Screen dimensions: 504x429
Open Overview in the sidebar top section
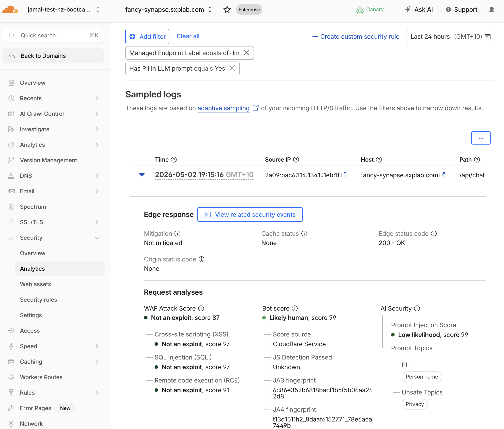coord(33,83)
